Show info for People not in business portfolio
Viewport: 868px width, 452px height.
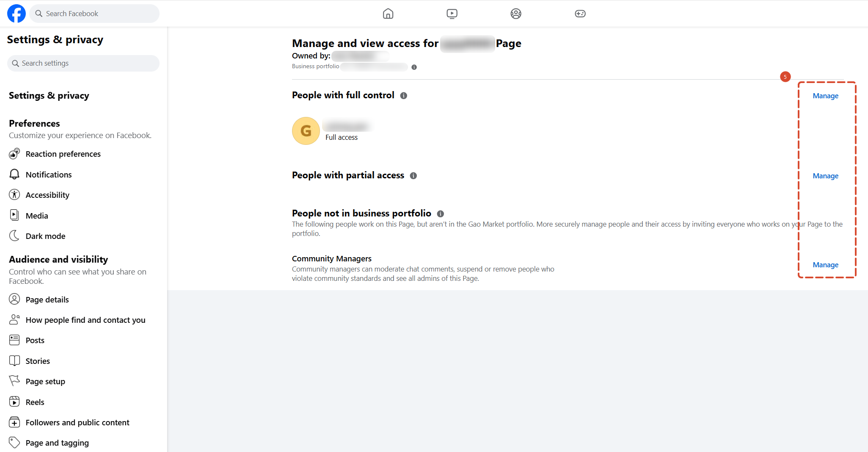tap(441, 214)
